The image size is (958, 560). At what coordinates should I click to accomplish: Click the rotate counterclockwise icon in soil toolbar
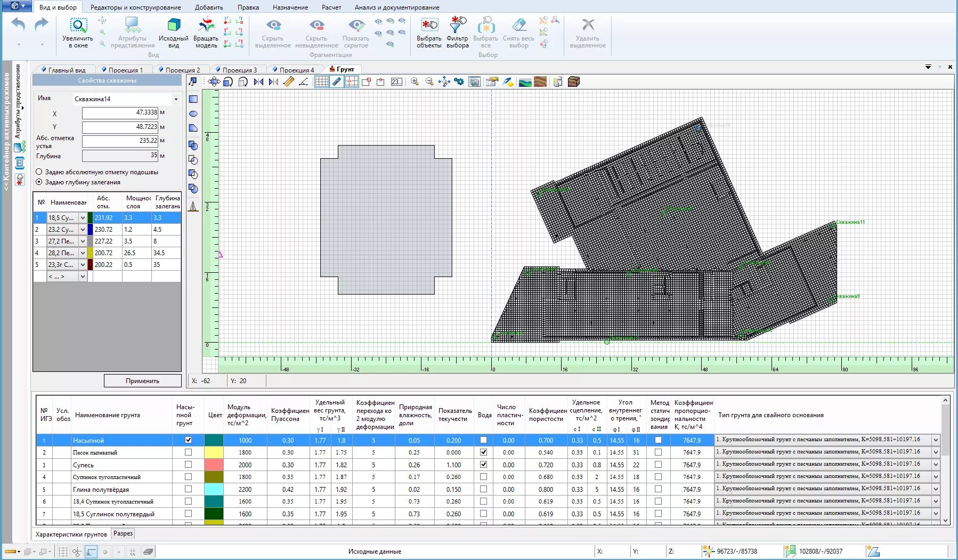point(229,82)
